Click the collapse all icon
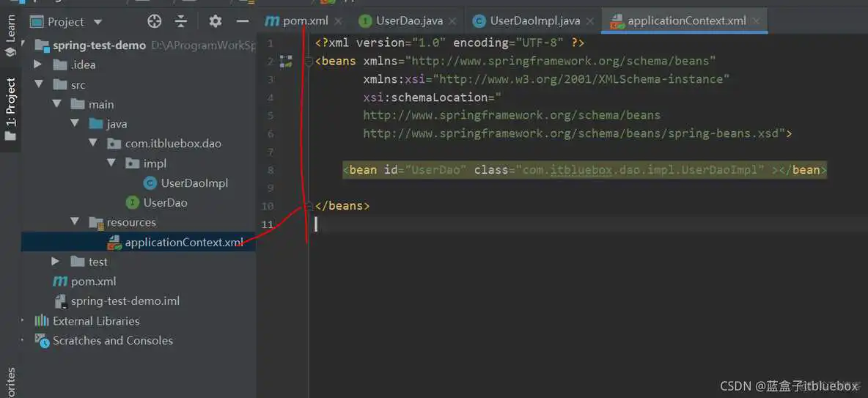The width and height of the screenshot is (868, 398). (181, 21)
